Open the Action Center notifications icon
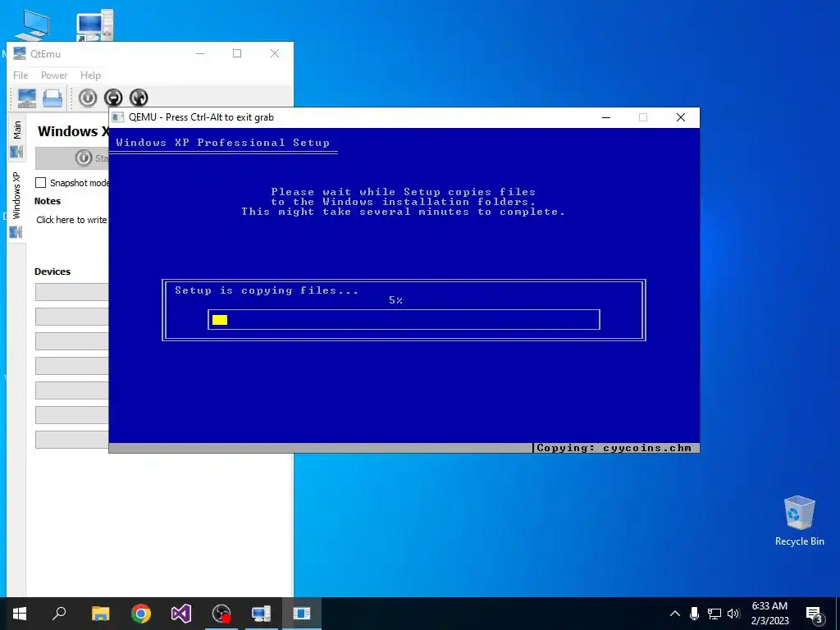 coord(815,614)
